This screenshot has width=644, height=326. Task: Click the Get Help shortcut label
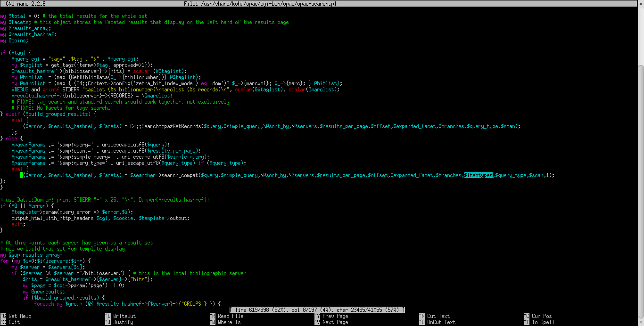[x=19, y=316]
